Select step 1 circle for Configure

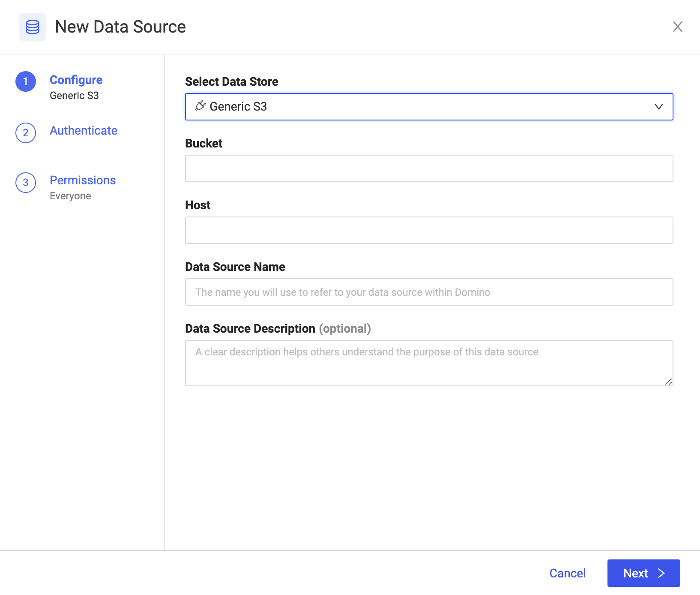(26, 81)
